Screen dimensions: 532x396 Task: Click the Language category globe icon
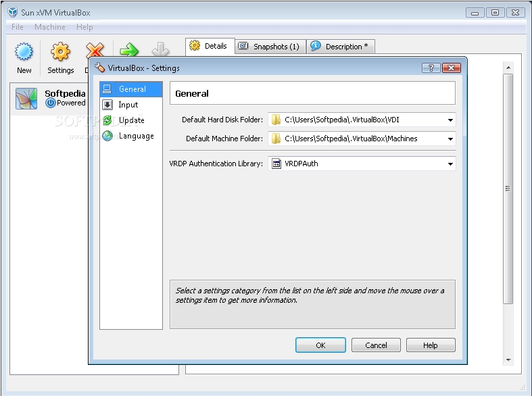pos(107,136)
